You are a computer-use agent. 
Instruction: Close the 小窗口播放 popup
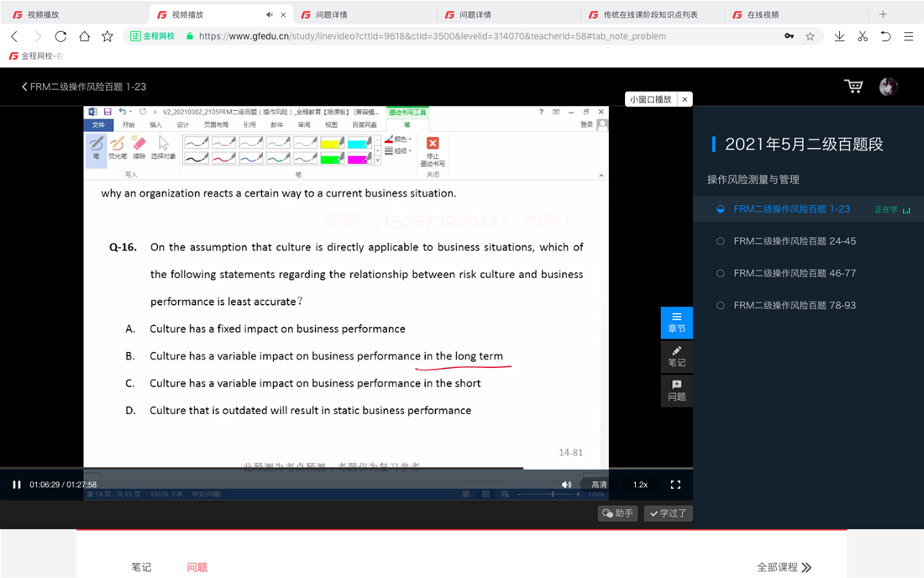[685, 99]
